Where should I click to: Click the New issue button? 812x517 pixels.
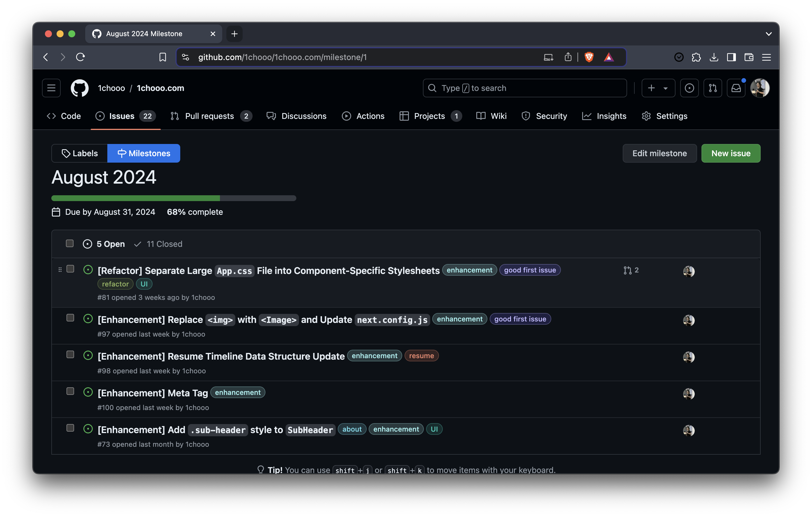point(731,153)
